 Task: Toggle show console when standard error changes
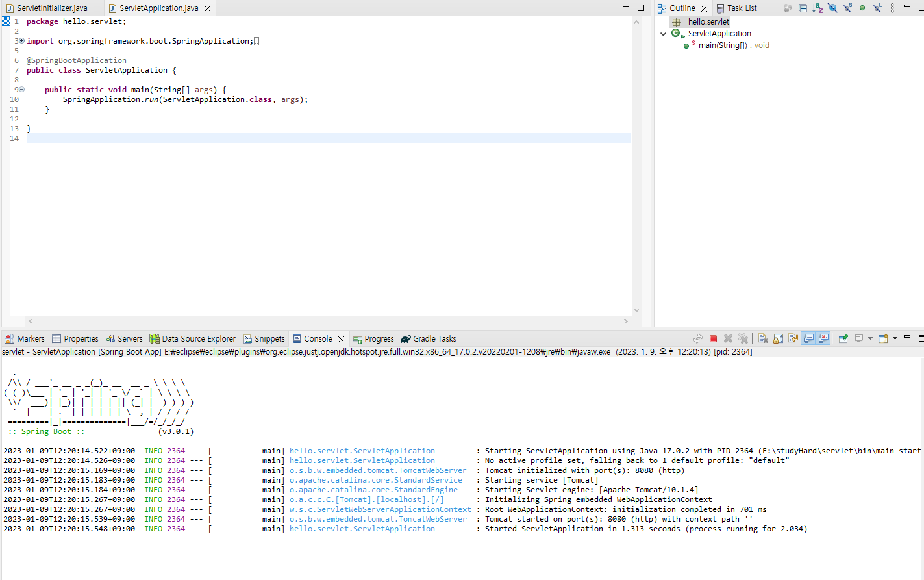823,338
